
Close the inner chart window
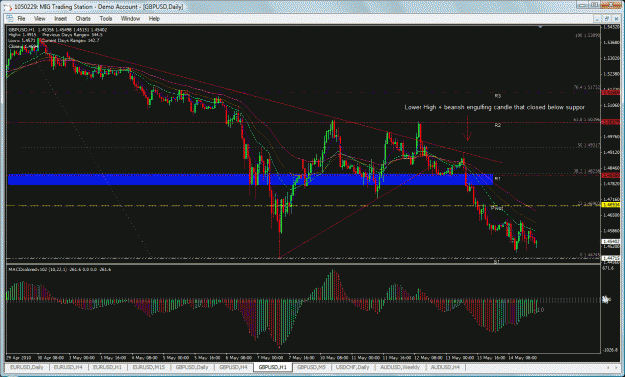coord(615,19)
